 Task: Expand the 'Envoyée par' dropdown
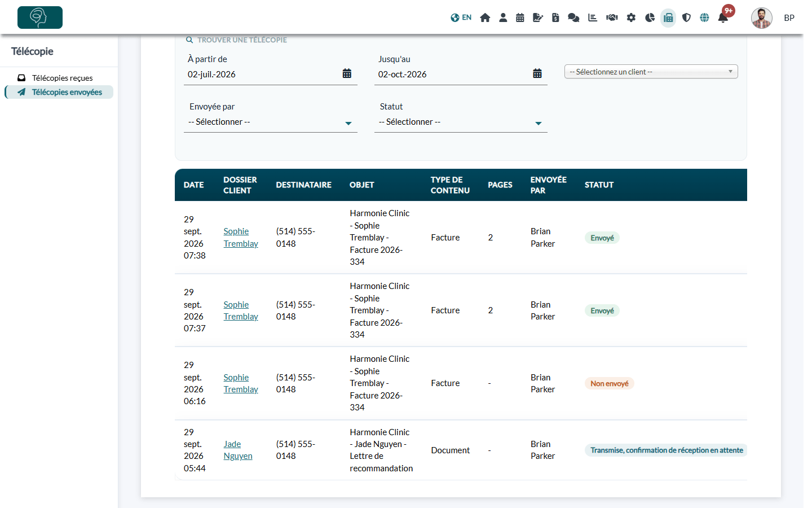(271, 122)
